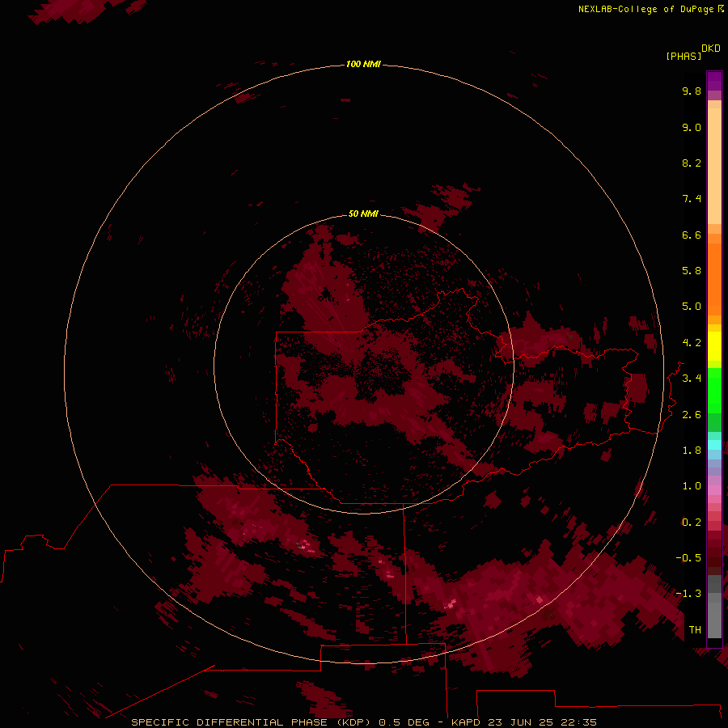Screen dimensions: 728x728
Task: Click the 5.0 value on the color scale
Action: tap(692, 307)
